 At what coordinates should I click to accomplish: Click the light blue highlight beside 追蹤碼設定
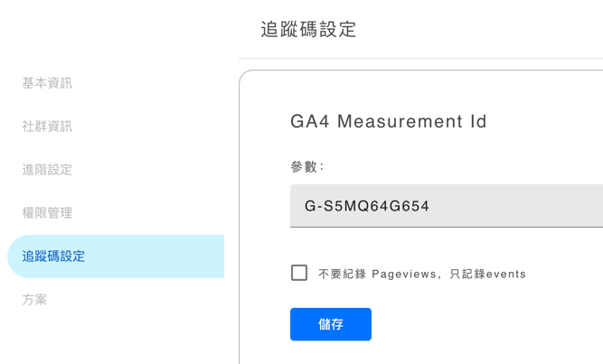(163, 257)
